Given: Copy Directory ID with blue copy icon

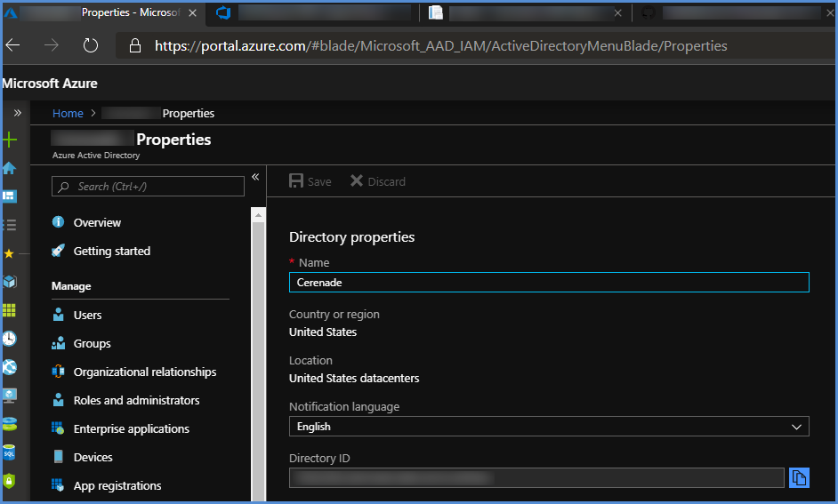Looking at the screenshot, I should tap(799, 478).
